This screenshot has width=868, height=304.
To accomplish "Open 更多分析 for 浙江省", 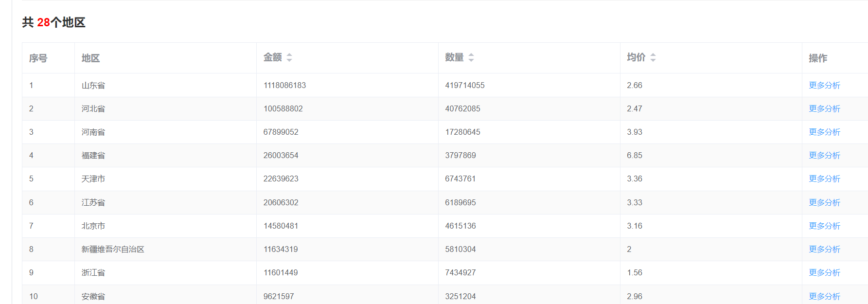I will pos(824,272).
